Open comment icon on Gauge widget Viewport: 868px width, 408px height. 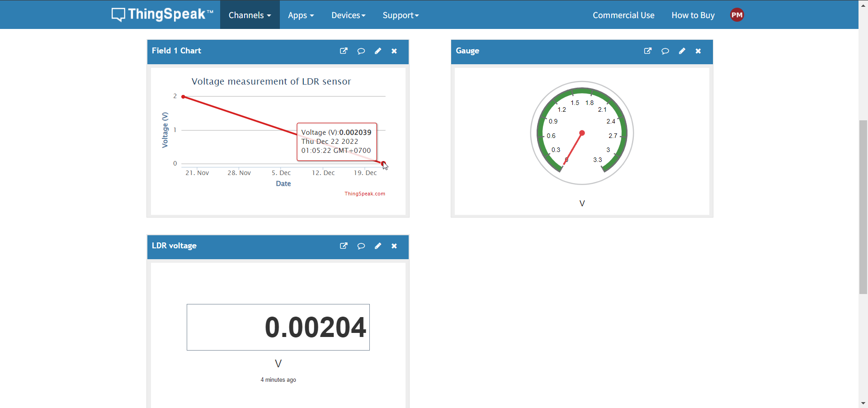click(665, 51)
